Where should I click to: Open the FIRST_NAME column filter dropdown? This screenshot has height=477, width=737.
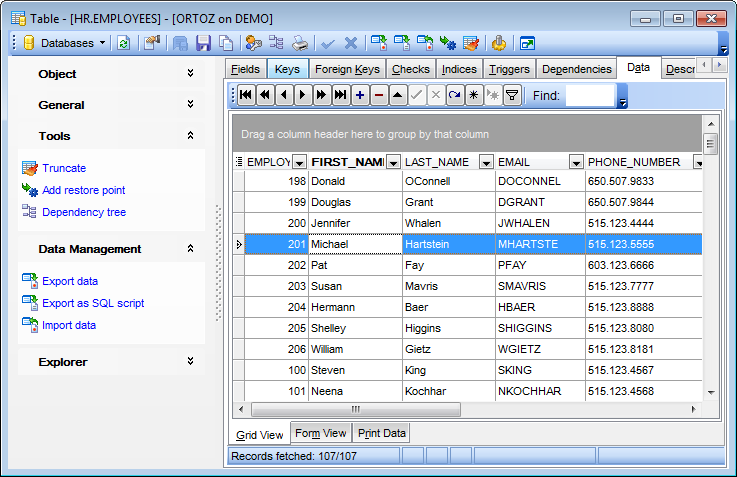393,162
